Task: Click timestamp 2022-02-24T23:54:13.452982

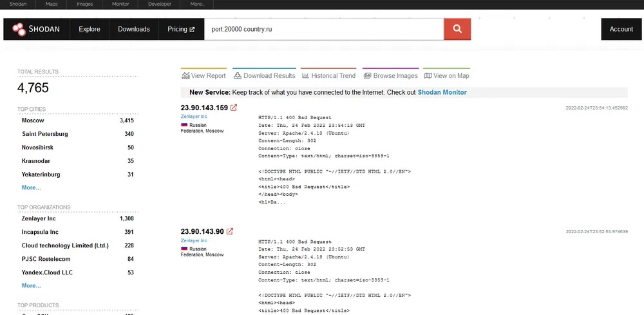Action: [597, 108]
